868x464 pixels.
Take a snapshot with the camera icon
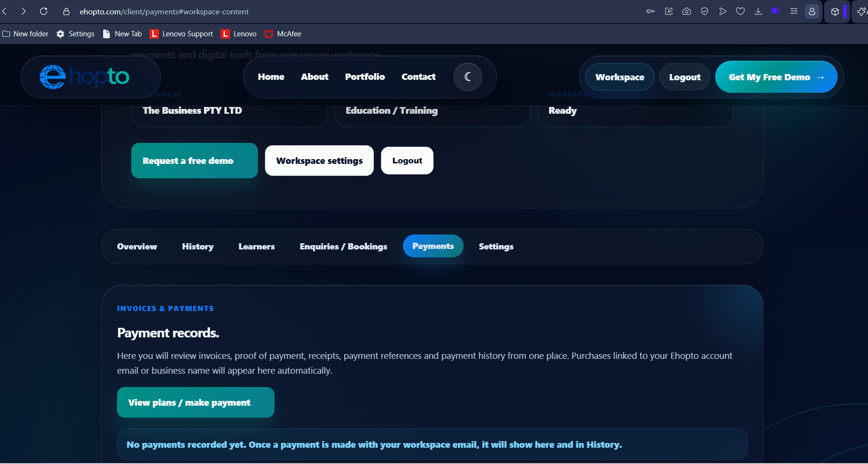click(687, 11)
